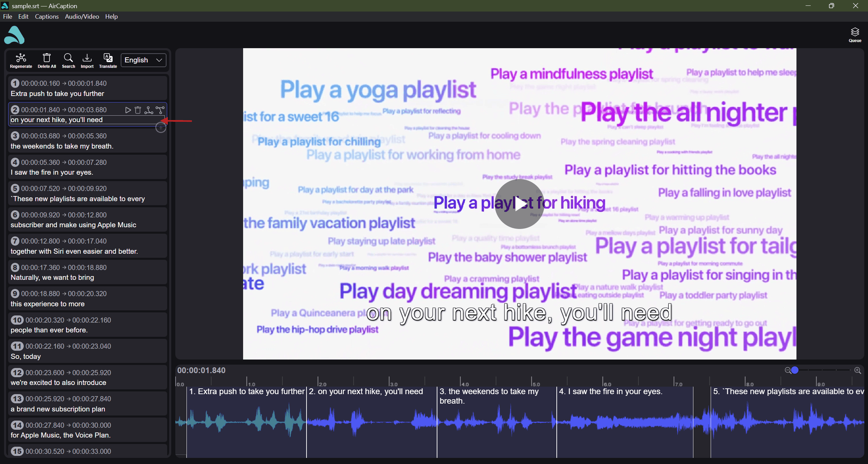
Task: Click caption 3 start time 00:00:03.680
Action: pos(40,136)
